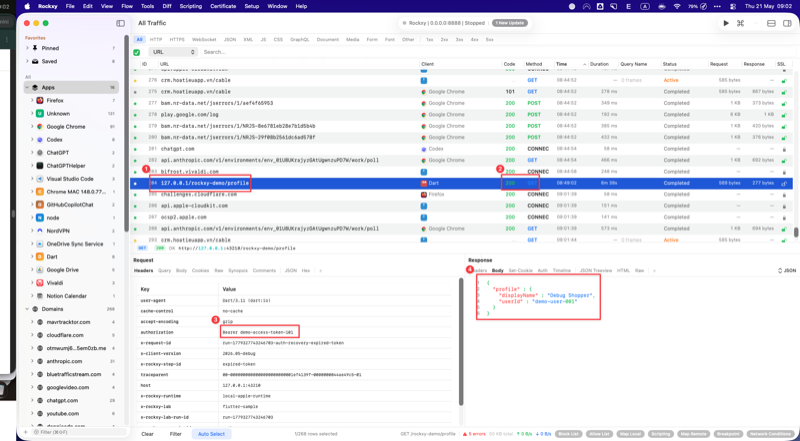Expand the Saved favorites item
The width and height of the screenshot is (800, 441).
point(27,61)
